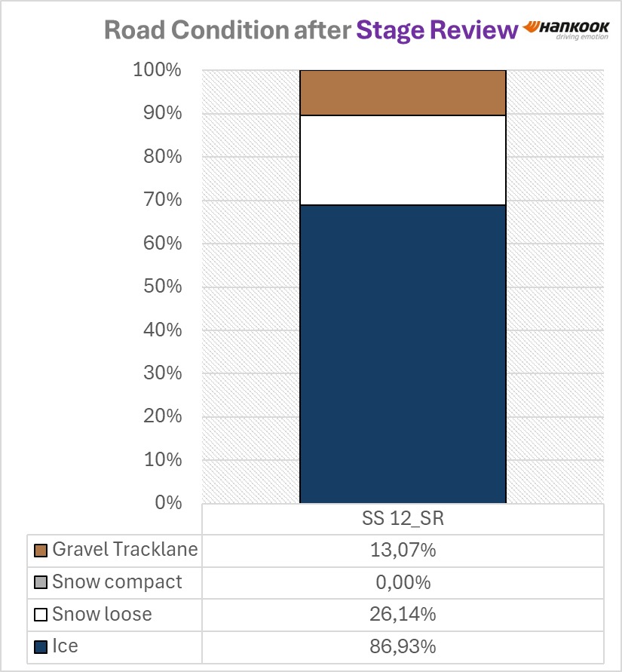Click the 0,00% Snow compact value cell
The image size is (622, 672).
tap(403, 582)
